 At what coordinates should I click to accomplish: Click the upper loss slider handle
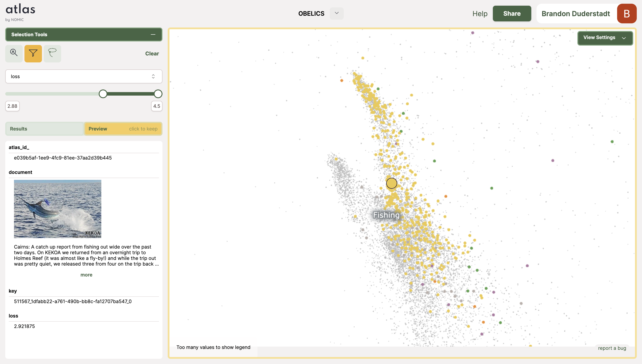click(x=158, y=94)
